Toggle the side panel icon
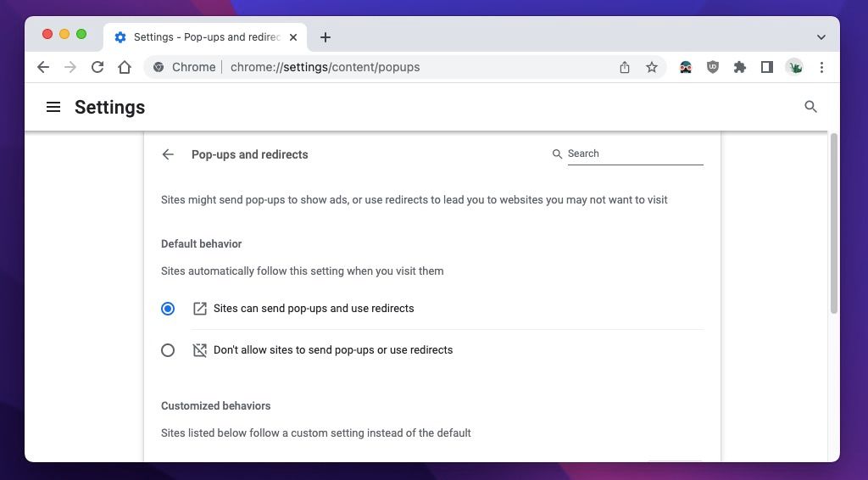The height and width of the screenshot is (480, 868). [x=766, y=67]
